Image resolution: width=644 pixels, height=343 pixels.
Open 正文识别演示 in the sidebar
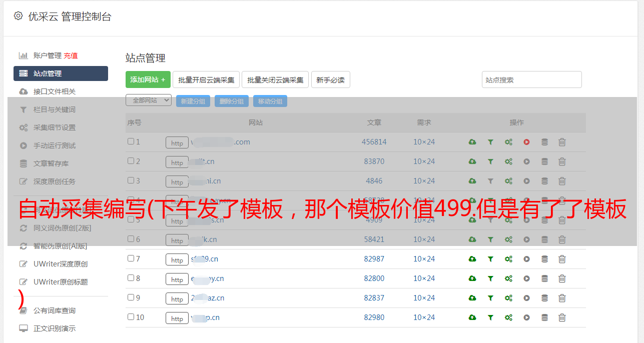point(55,328)
